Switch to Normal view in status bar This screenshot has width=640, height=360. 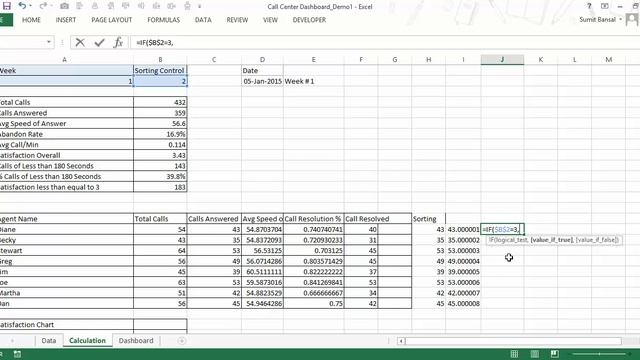514,354
